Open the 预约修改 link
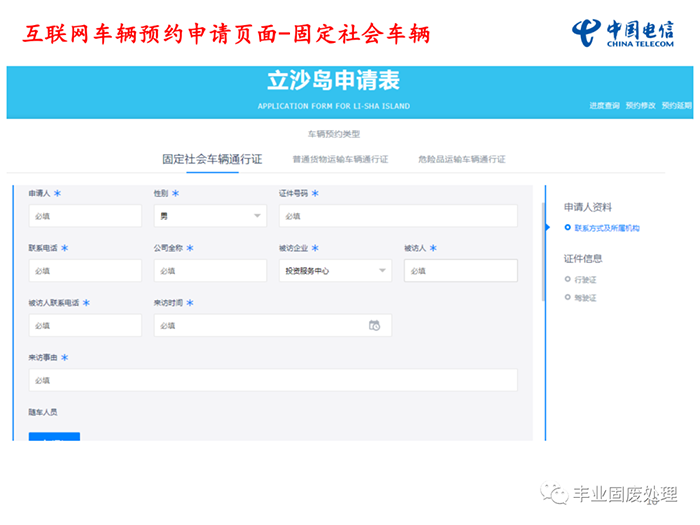700x525 pixels. (640, 105)
